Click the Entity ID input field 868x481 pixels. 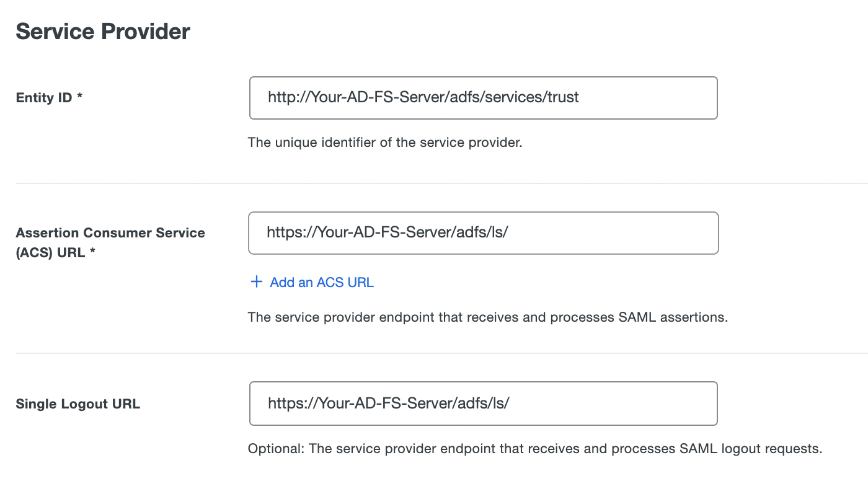pyautogui.click(x=483, y=97)
